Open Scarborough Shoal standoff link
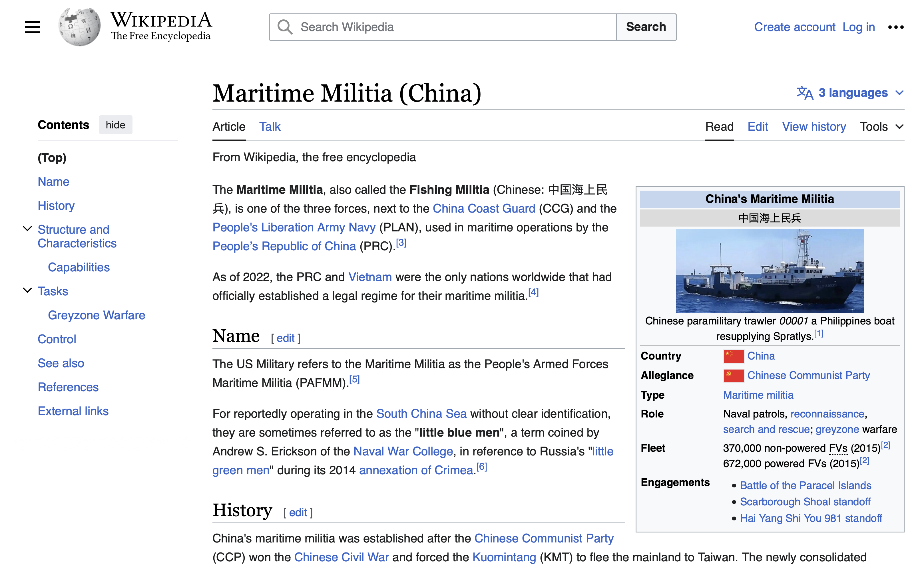The image size is (924, 569). (805, 502)
